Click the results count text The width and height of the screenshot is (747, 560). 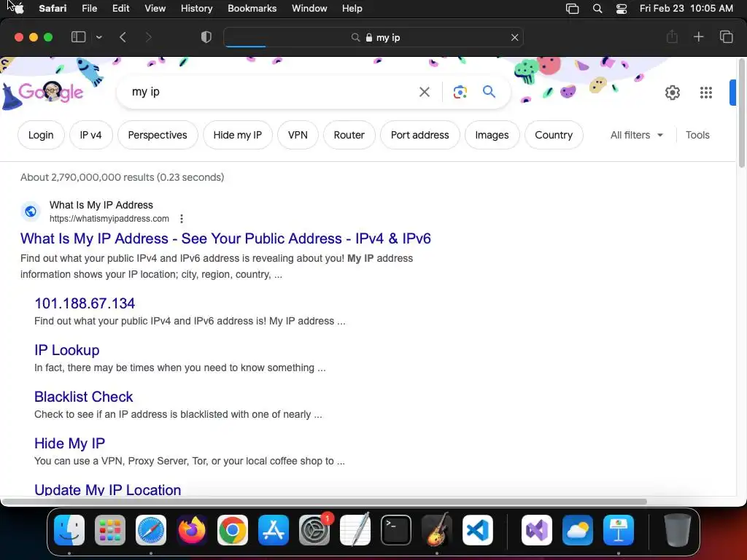pyautogui.click(x=122, y=177)
